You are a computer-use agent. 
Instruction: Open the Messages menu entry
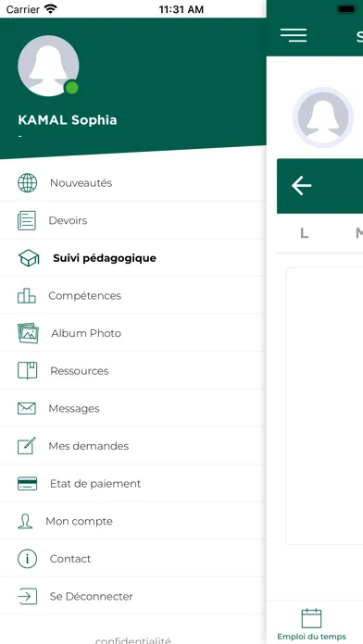(x=133, y=408)
